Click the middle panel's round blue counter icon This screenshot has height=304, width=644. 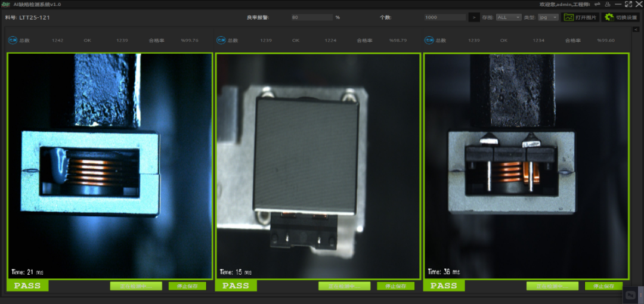(221, 41)
